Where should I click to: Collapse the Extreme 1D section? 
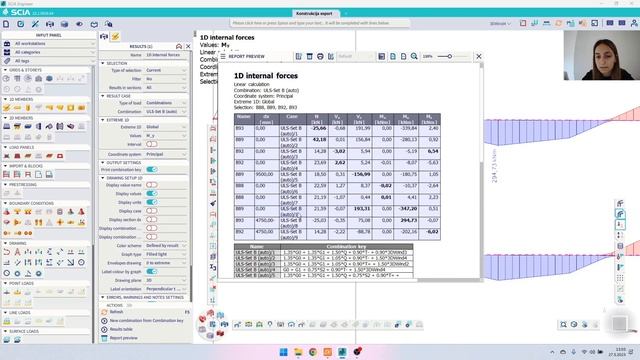tap(103, 120)
